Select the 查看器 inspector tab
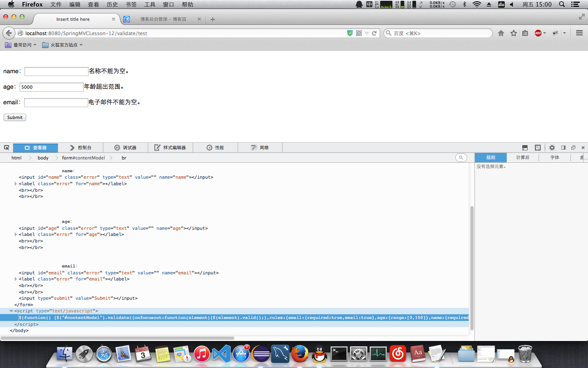The width and height of the screenshot is (588, 368). [36, 148]
